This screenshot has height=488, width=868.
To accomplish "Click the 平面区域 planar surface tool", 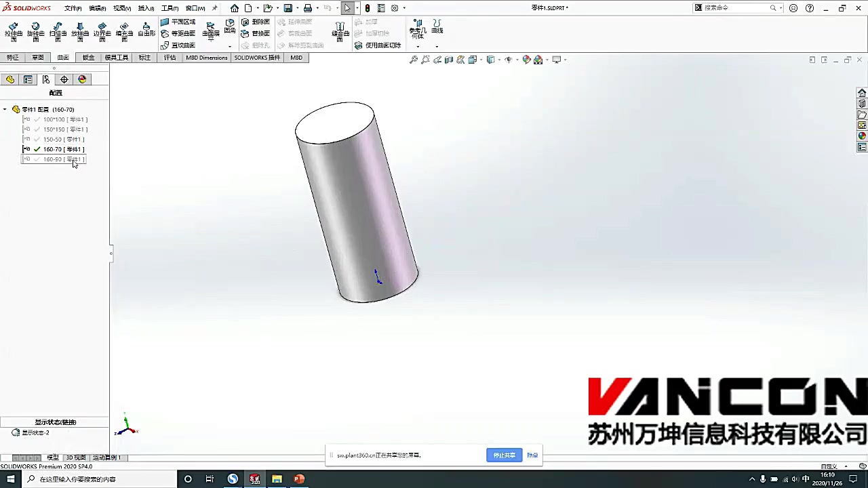I will coord(178,22).
